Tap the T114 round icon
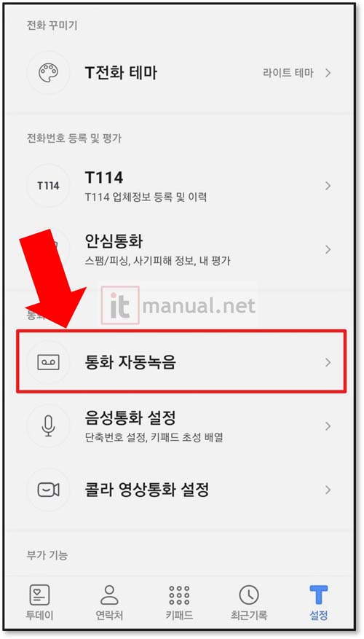The width and height of the screenshot is (364, 639). coord(49,186)
